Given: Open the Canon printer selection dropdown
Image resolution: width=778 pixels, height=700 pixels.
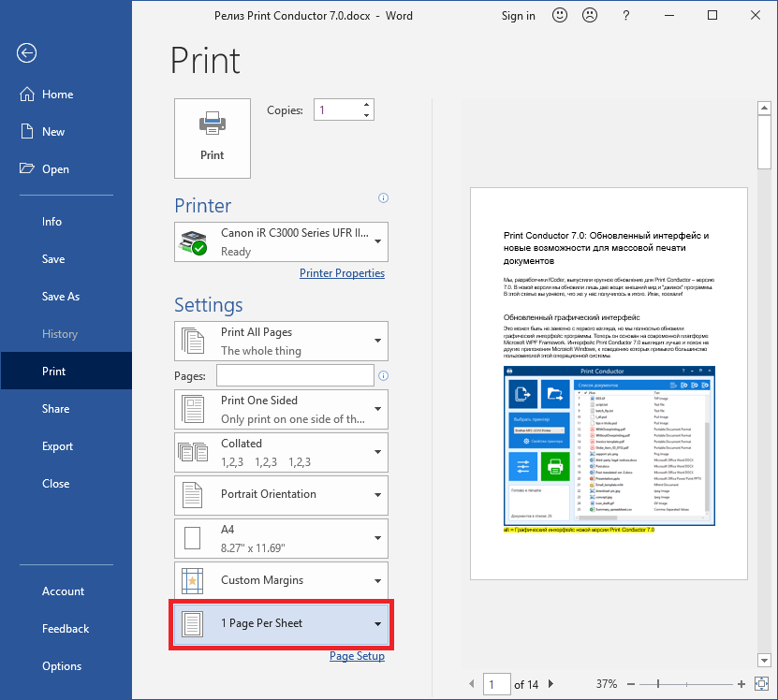Looking at the screenshot, I should 281,242.
